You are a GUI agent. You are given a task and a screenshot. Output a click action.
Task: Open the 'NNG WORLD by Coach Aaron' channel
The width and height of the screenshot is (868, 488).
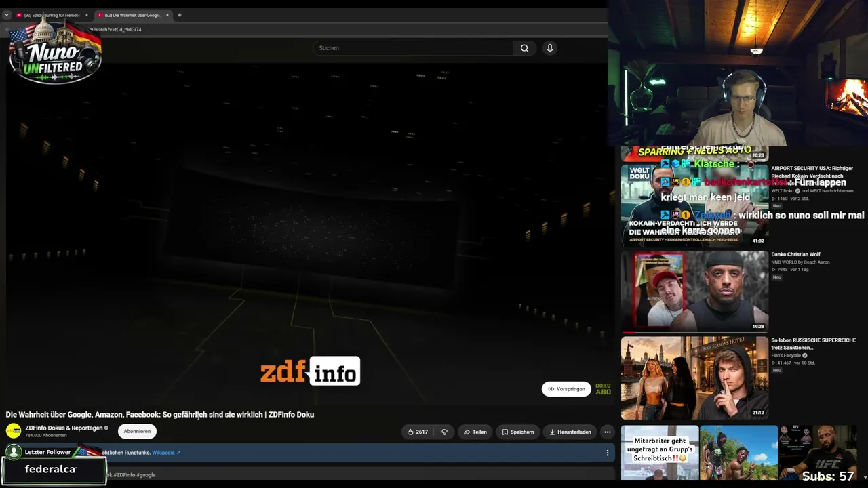[x=800, y=262]
